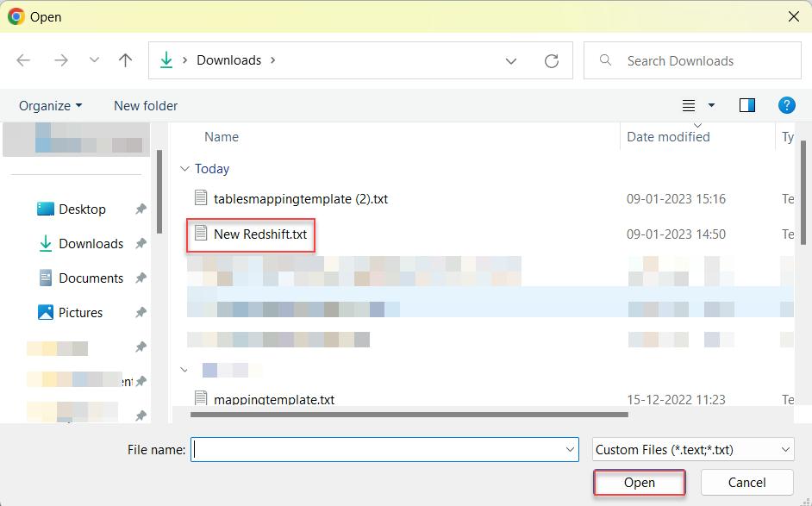This screenshot has height=506, width=812.
Task: Cancel the file dialog
Action: coord(746,483)
